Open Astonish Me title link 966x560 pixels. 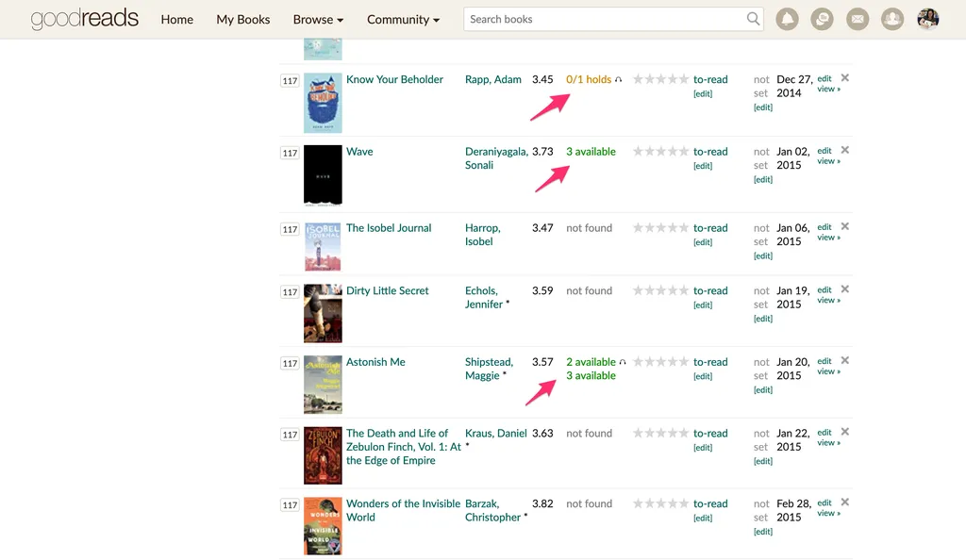tap(375, 361)
